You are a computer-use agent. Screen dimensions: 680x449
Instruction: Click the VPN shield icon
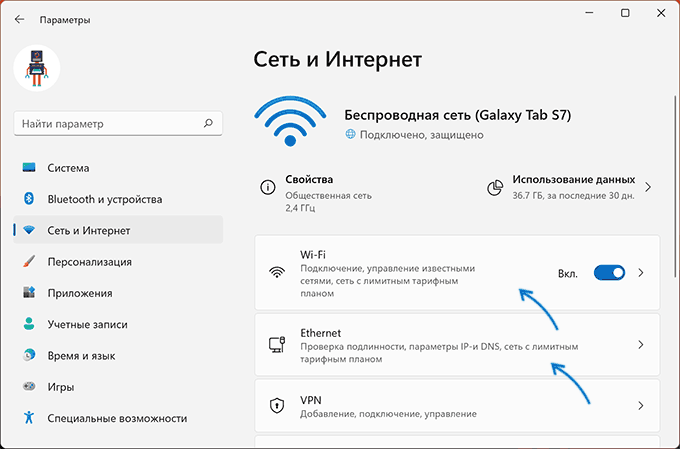point(277,406)
